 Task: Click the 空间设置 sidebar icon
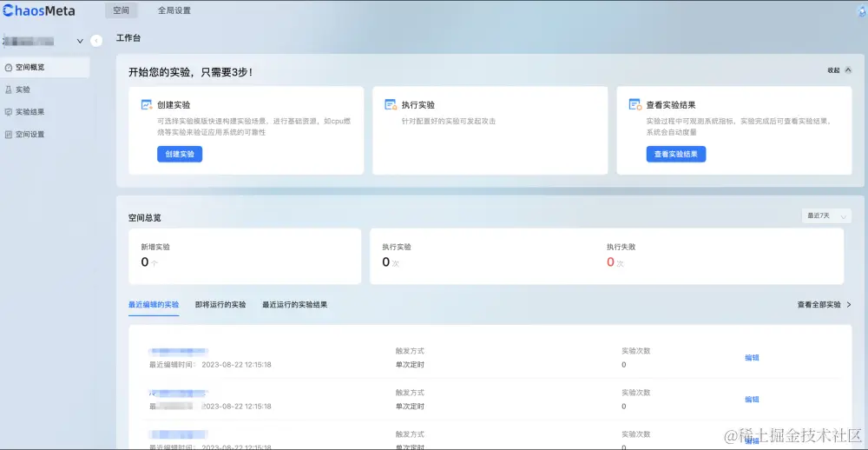coord(9,134)
